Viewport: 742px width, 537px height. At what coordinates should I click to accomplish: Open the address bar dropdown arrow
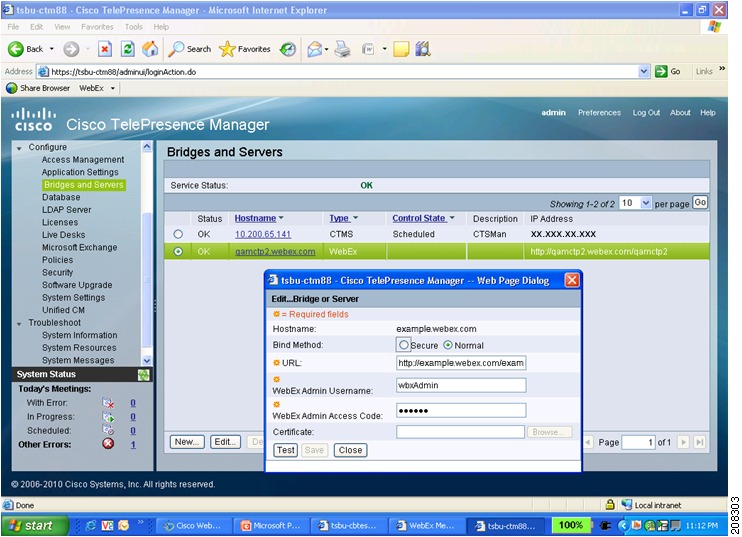(644, 71)
